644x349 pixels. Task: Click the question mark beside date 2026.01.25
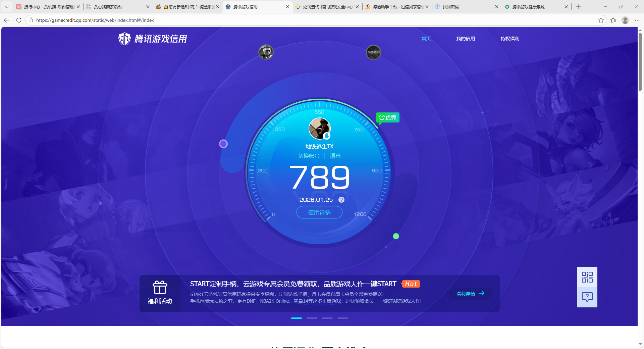(341, 200)
